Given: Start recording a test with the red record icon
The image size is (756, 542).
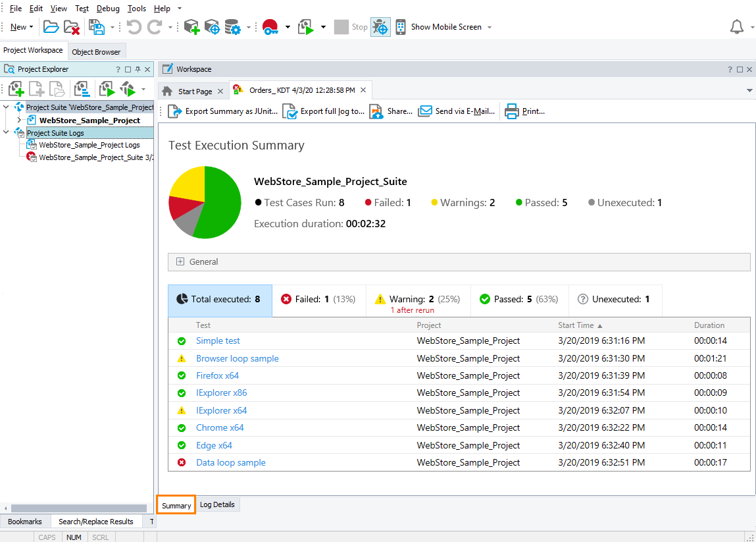Looking at the screenshot, I should (x=270, y=26).
